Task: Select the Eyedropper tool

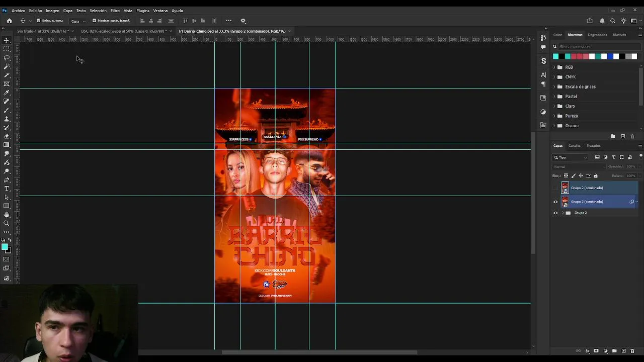Action: 7,93
